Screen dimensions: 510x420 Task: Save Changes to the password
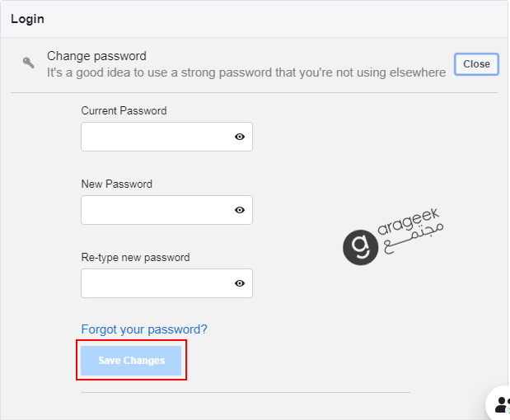[x=131, y=361]
